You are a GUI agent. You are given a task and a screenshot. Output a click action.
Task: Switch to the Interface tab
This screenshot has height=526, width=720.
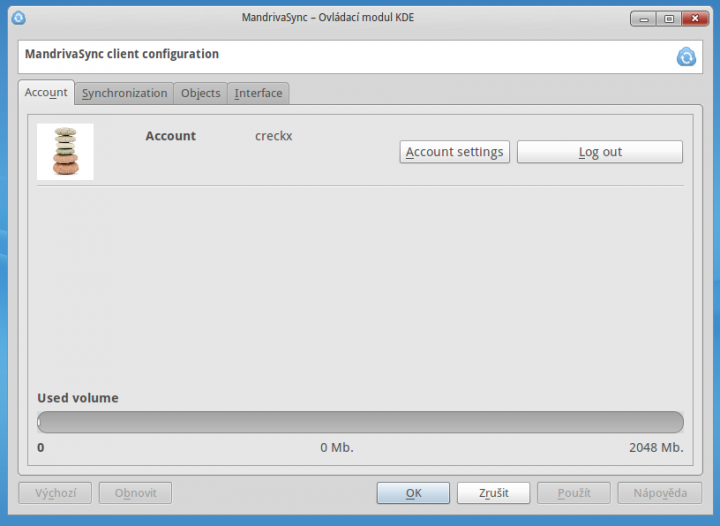[x=258, y=93]
